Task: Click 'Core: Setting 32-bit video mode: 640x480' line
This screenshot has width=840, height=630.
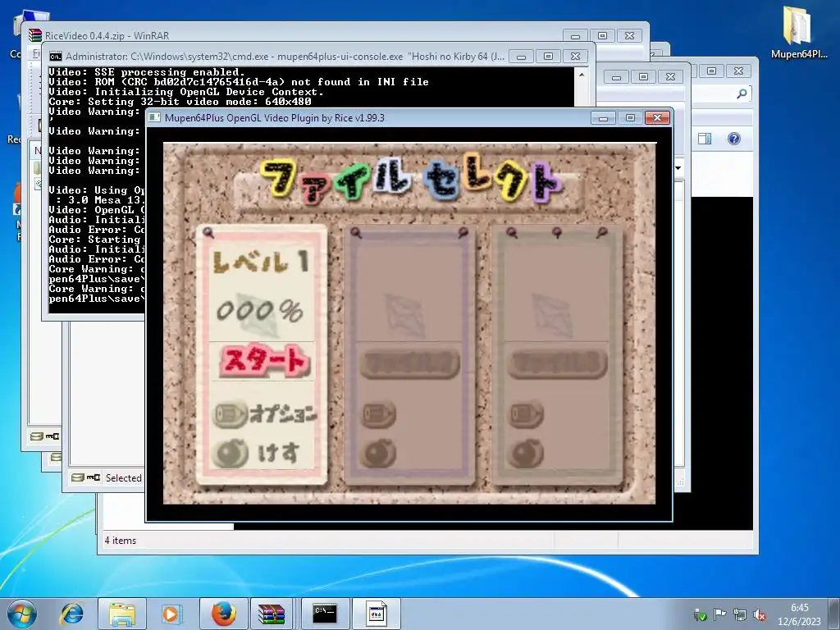Action: pyautogui.click(x=180, y=102)
